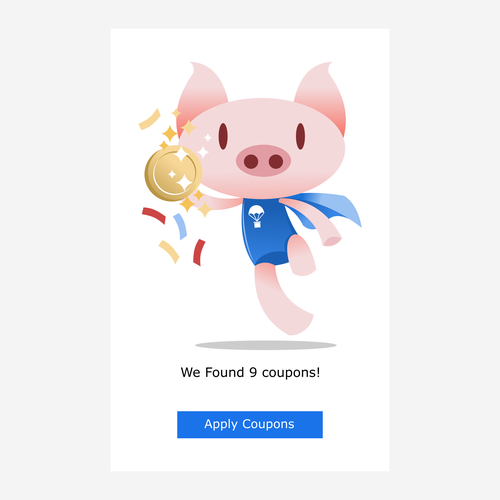Click the lower red confetti near the suit
This screenshot has width=500, height=500.
(199, 252)
